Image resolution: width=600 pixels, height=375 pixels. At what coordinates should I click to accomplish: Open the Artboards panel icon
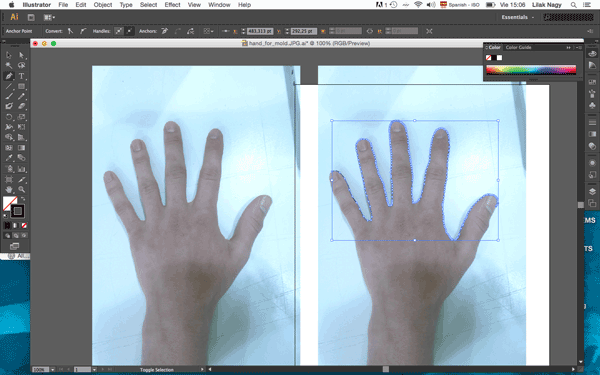pos(592,203)
